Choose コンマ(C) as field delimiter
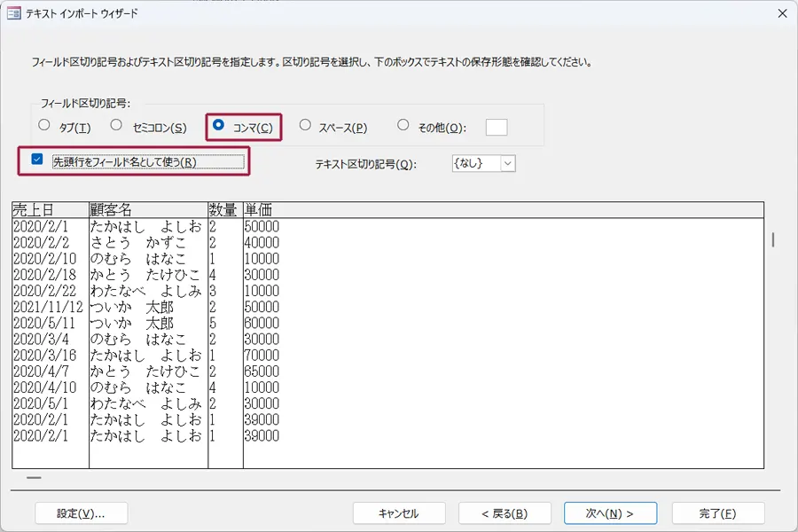This screenshot has width=798, height=532. (x=219, y=126)
